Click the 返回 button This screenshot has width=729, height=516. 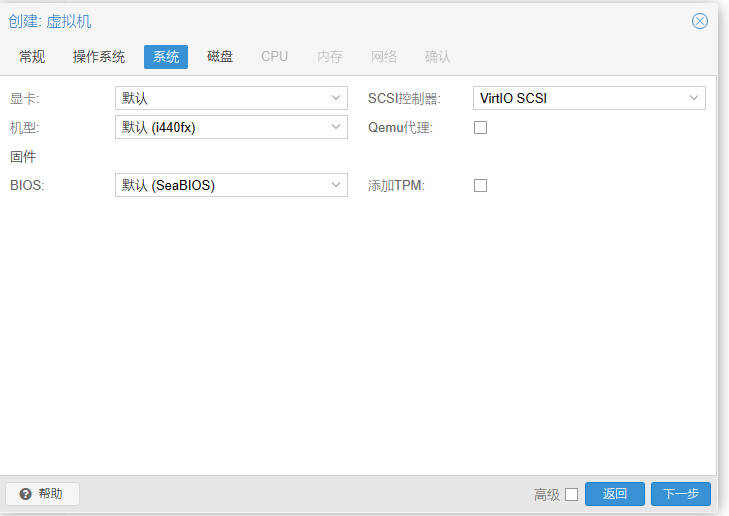coord(615,494)
